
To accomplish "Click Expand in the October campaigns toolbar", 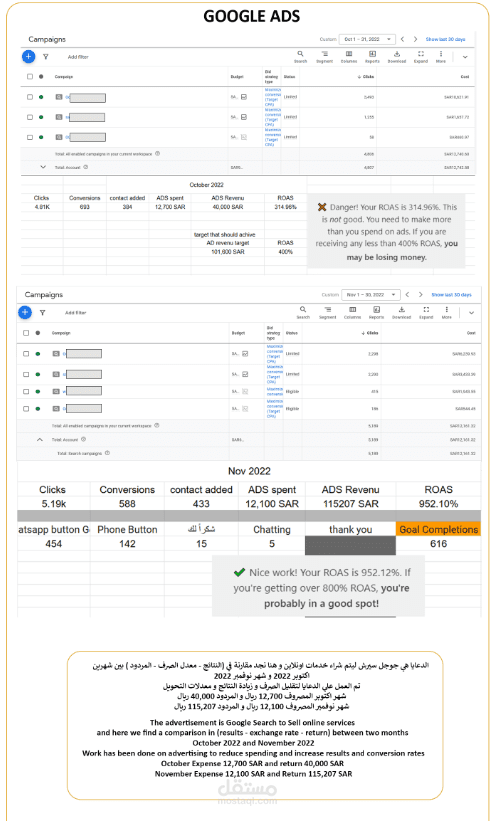I will coord(421,57).
